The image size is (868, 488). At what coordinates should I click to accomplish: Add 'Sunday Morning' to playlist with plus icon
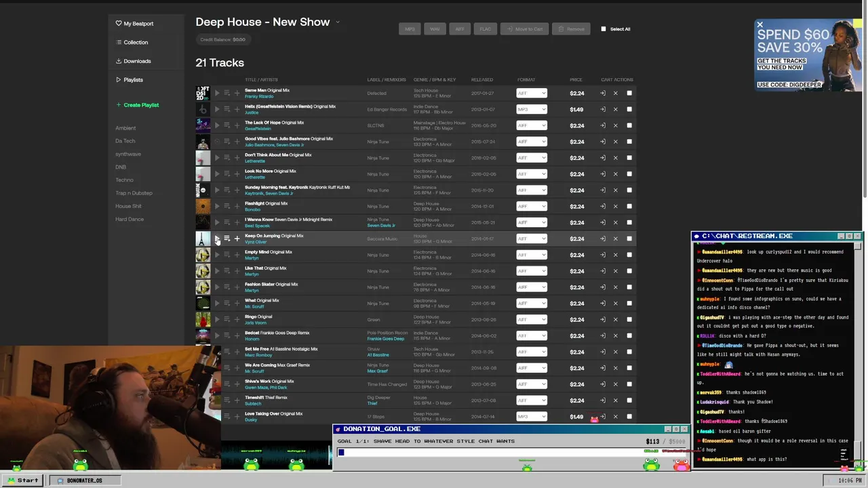[x=237, y=190]
